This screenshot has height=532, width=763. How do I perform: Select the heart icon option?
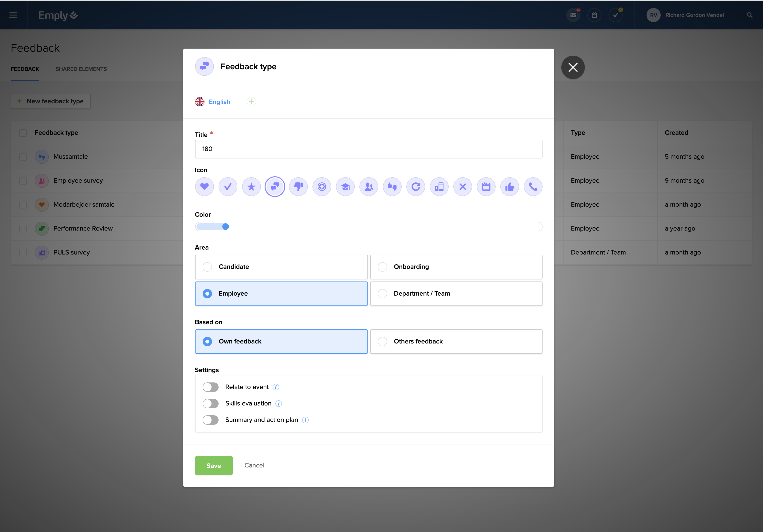[x=204, y=187]
